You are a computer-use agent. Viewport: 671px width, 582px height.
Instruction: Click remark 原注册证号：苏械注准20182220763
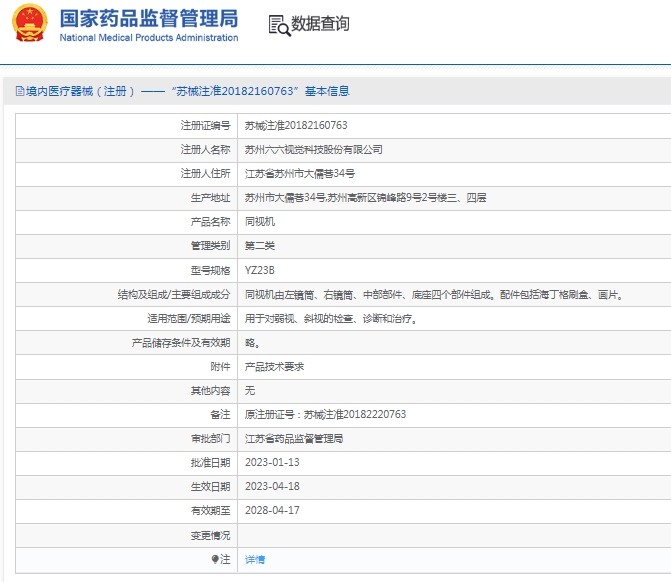325,414
